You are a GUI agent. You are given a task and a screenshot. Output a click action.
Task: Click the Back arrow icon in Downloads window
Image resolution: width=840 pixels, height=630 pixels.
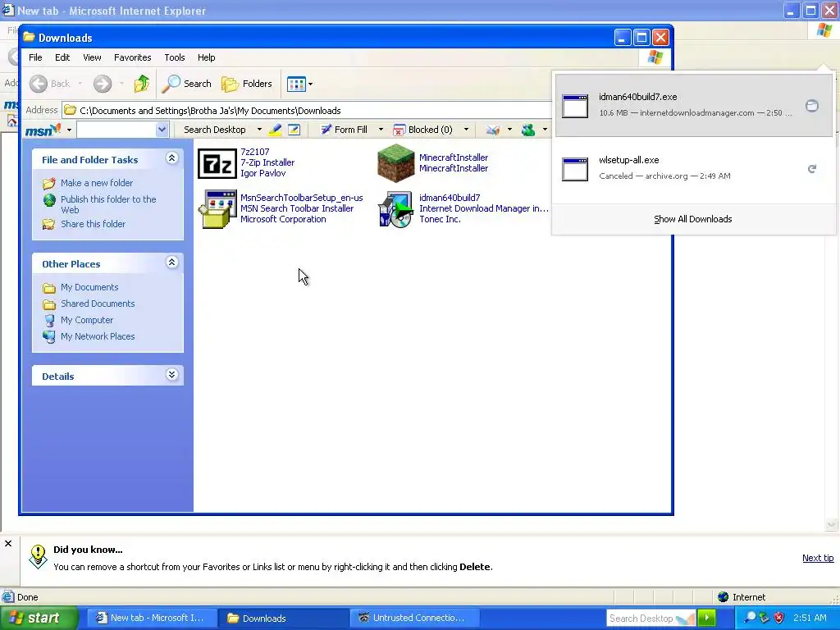tap(39, 84)
